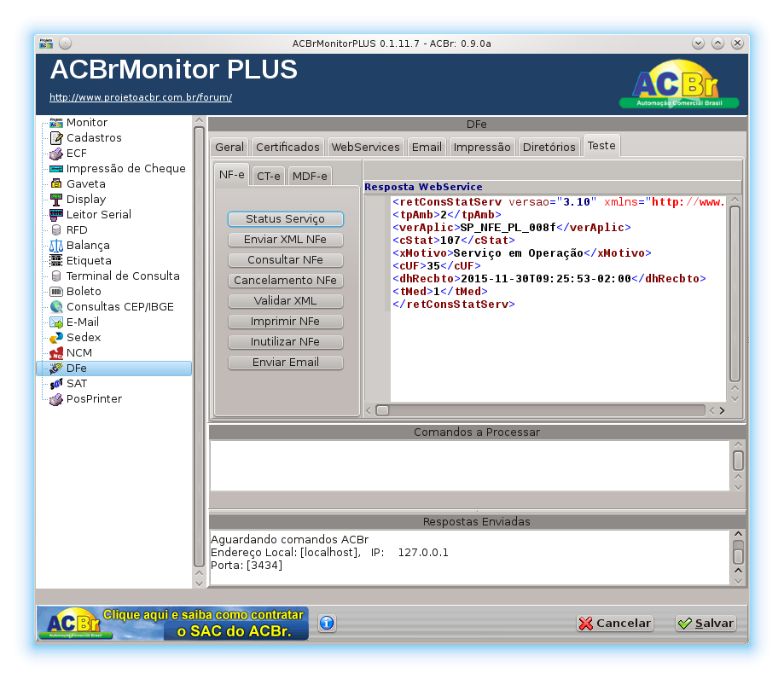Click the Balança scale icon
Image resolution: width=784 pixels, height=679 pixels.
point(56,246)
